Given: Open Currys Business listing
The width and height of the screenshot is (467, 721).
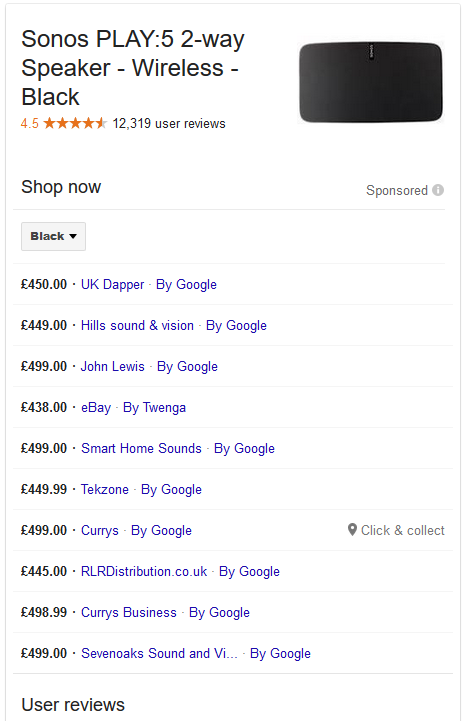Looking at the screenshot, I should pos(129,612).
